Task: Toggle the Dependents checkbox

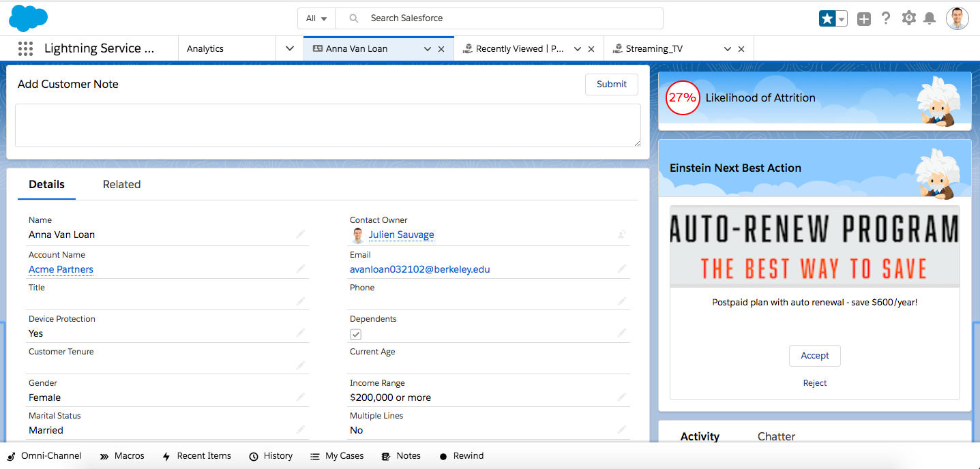Action: coord(355,334)
